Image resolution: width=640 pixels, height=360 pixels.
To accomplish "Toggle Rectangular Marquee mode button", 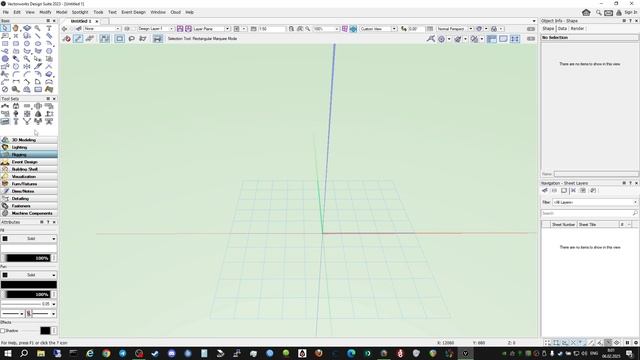I will point(119,38).
